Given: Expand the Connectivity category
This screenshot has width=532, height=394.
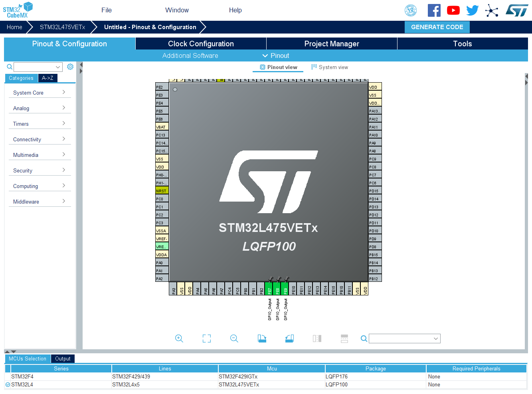Looking at the screenshot, I should click(40, 139).
